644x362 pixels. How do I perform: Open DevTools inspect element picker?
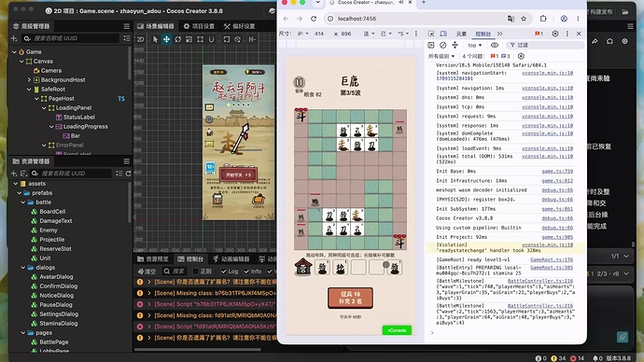point(431,34)
